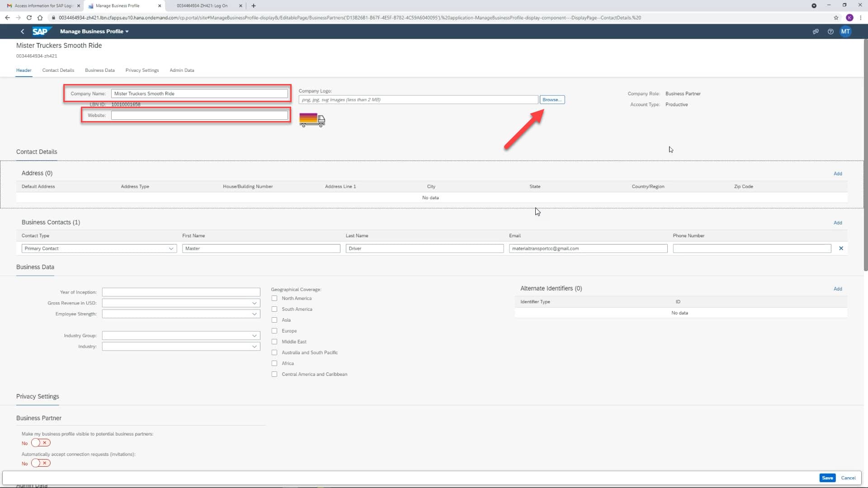The image size is (868, 488).
Task: Check Asia coverage
Action: [274, 320]
